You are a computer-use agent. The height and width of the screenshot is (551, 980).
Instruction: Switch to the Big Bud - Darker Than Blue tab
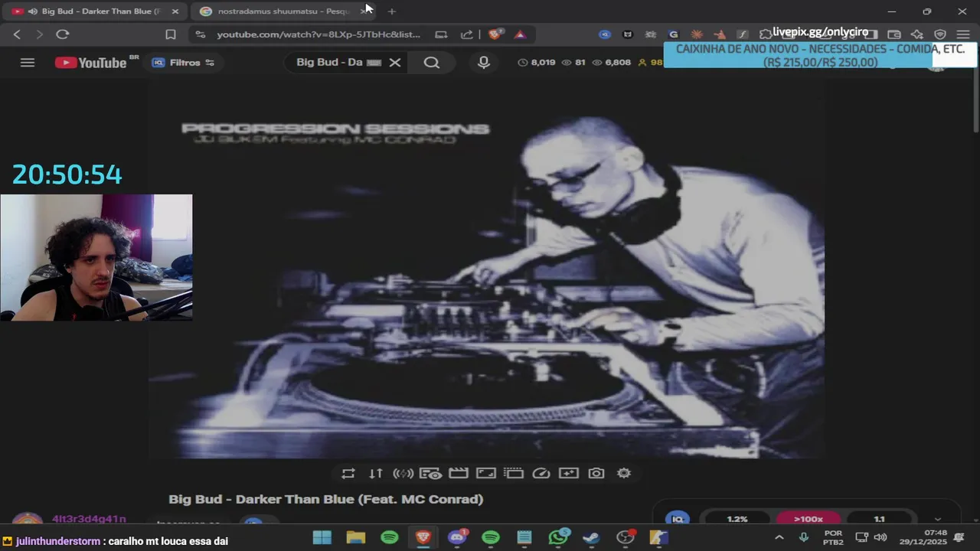pos(94,11)
